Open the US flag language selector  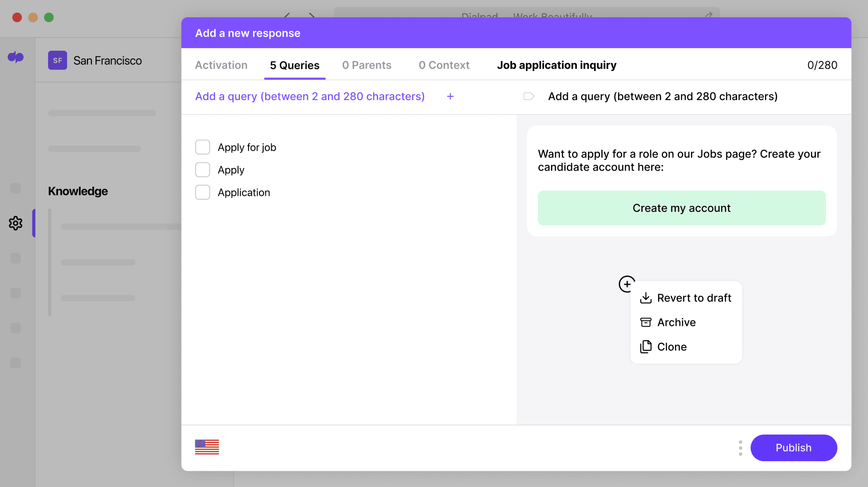coord(207,447)
